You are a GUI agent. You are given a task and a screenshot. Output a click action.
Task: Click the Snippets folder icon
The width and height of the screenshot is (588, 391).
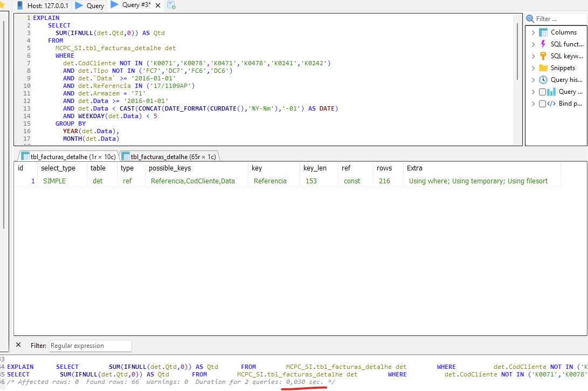pyautogui.click(x=543, y=68)
